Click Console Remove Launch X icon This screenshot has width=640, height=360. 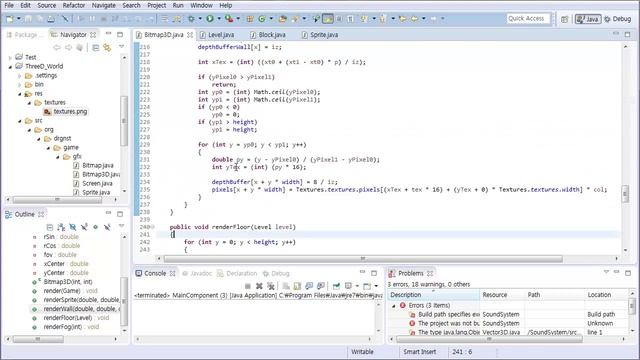pos(259,286)
